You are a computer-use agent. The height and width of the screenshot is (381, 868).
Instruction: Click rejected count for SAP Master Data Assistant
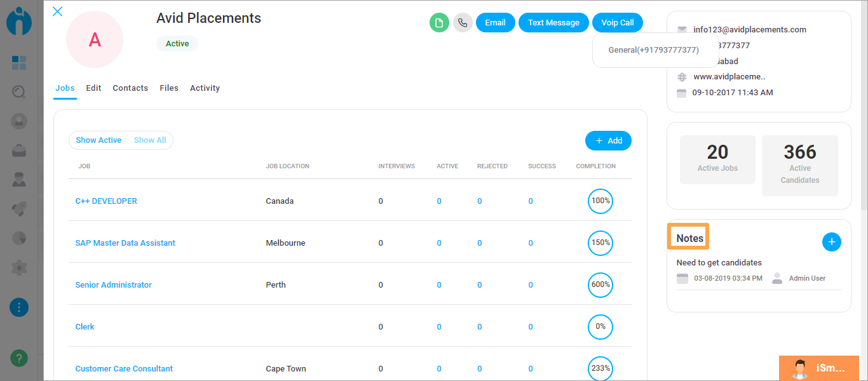[480, 243]
